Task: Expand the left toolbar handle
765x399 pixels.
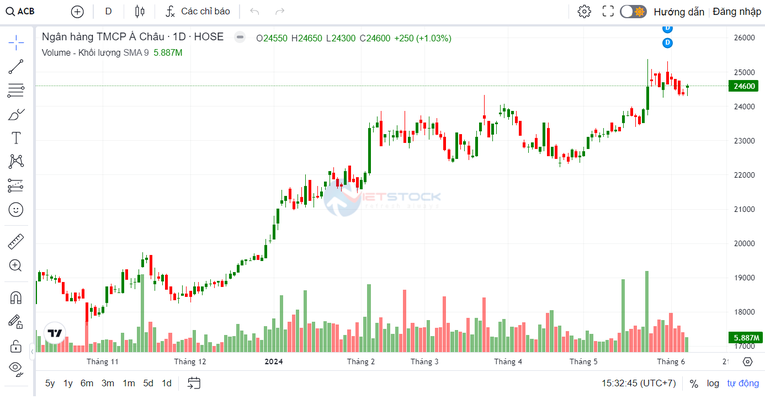Action: pyautogui.click(x=32, y=351)
